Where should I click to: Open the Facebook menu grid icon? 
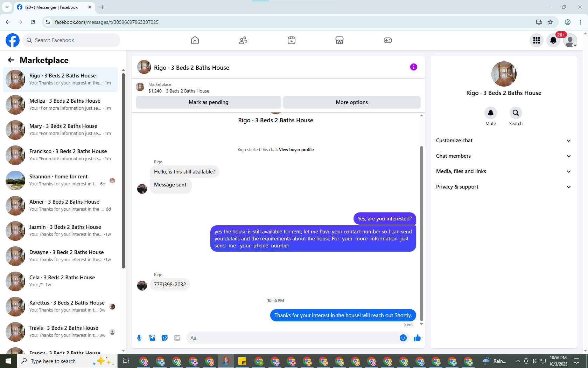[537, 40]
